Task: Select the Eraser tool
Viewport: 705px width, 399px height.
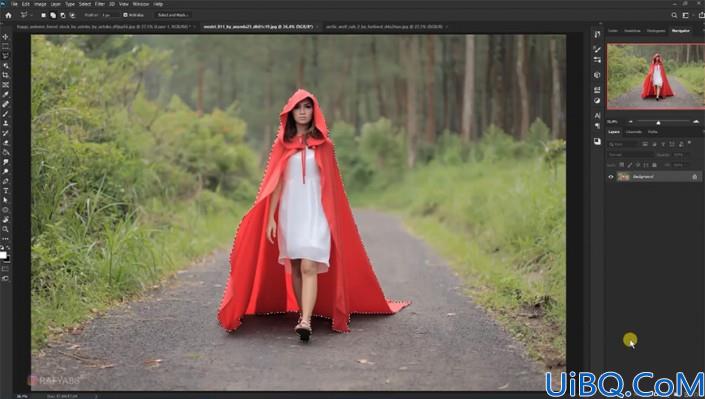Action: pos(5,143)
